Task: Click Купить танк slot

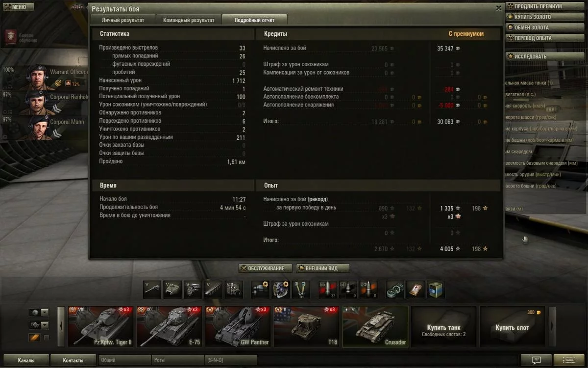Action: point(443,327)
